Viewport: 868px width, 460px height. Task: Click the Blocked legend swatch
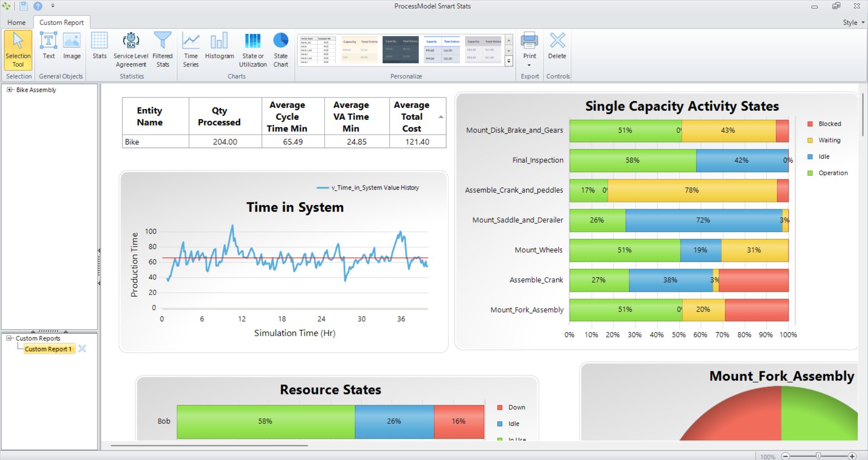click(810, 124)
